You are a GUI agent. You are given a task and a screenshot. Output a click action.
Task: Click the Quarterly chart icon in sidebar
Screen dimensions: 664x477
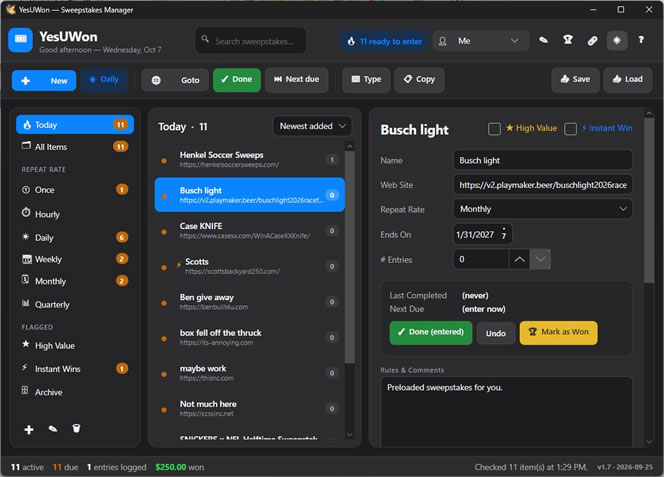(26, 303)
